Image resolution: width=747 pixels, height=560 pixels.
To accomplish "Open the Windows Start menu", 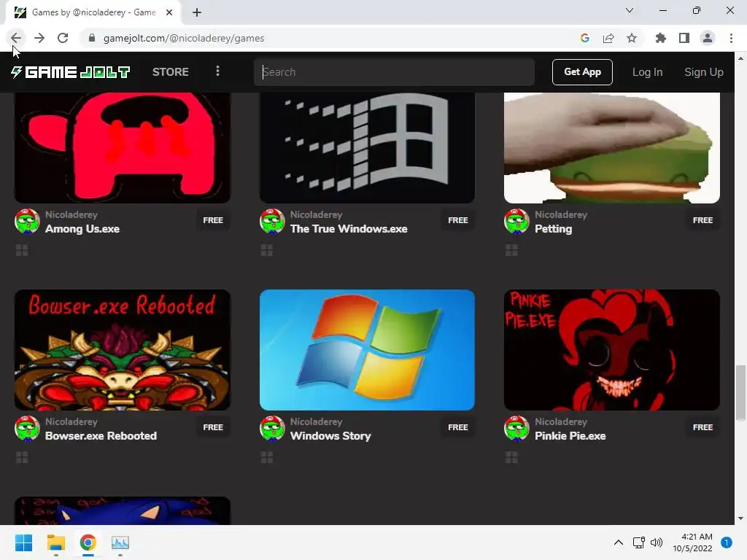I will 23,542.
